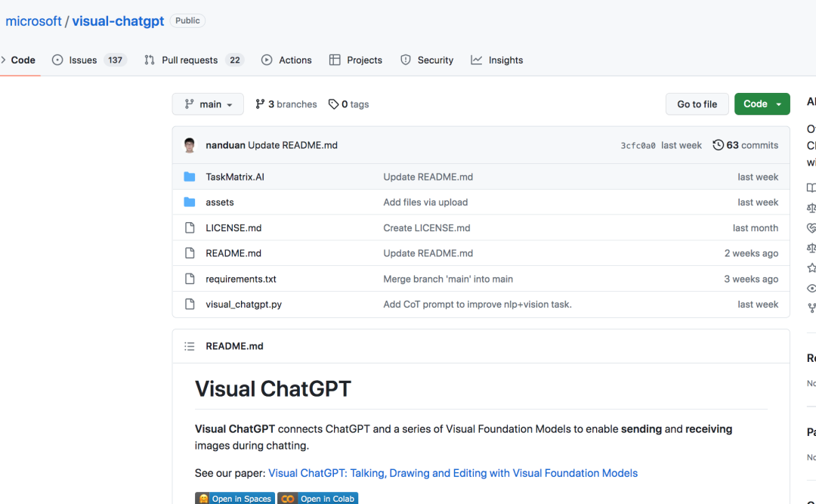Click the file icon beside LICENSE.md
This screenshot has height=504, width=816.
(190, 227)
